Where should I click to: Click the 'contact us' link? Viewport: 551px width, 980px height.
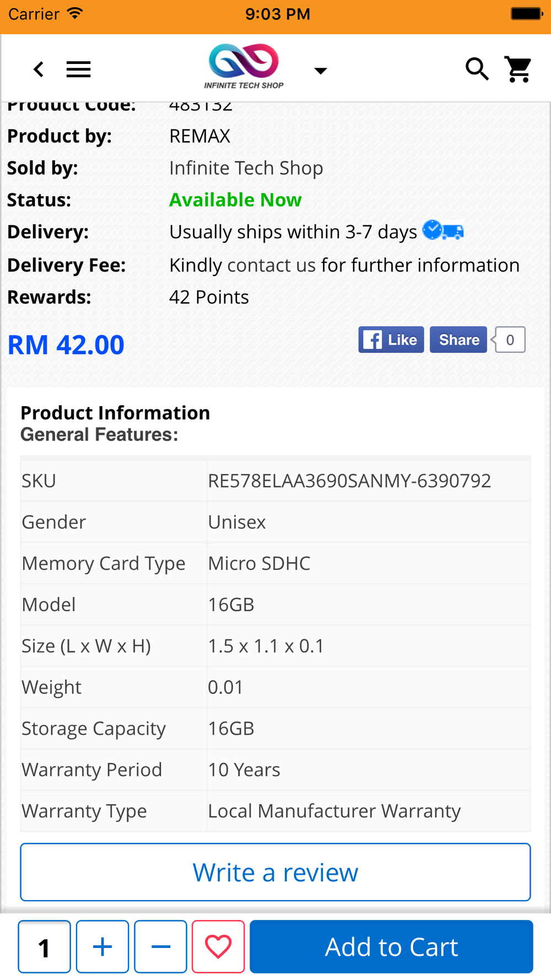click(271, 265)
